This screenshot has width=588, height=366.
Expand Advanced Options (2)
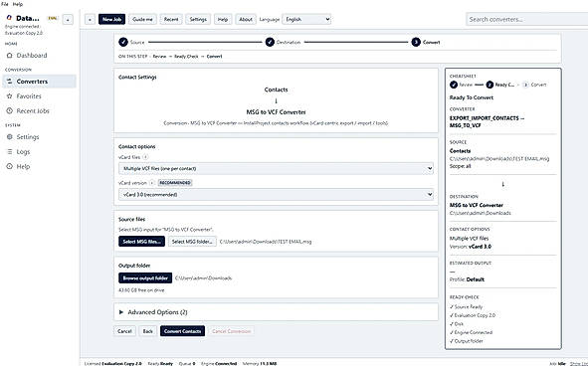click(x=276, y=312)
